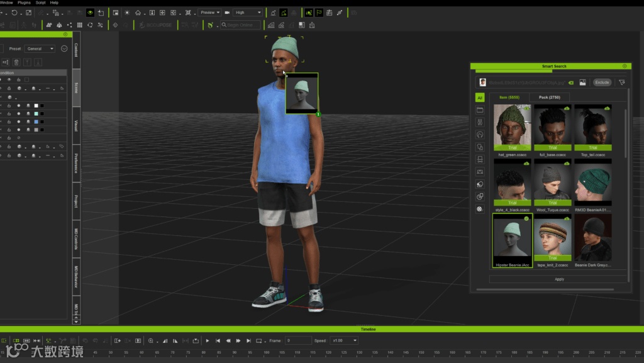Open the Help menu

[x=54, y=3]
